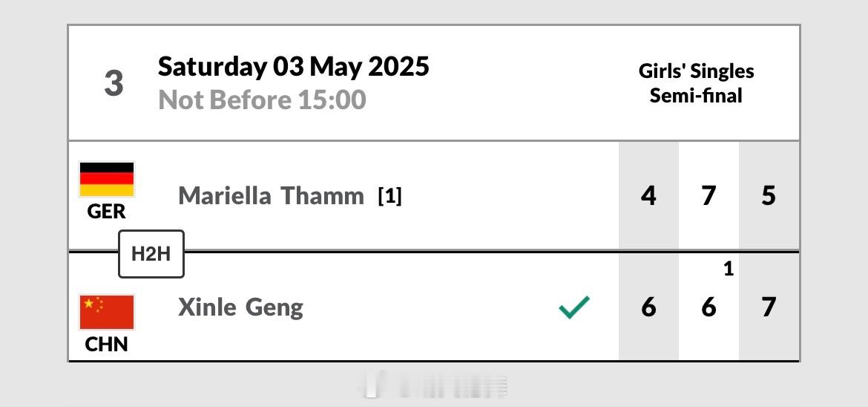The width and height of the screenshot is (868, 407).
Task: Click Thamm's first set score 4
Action: pos(648,196)
